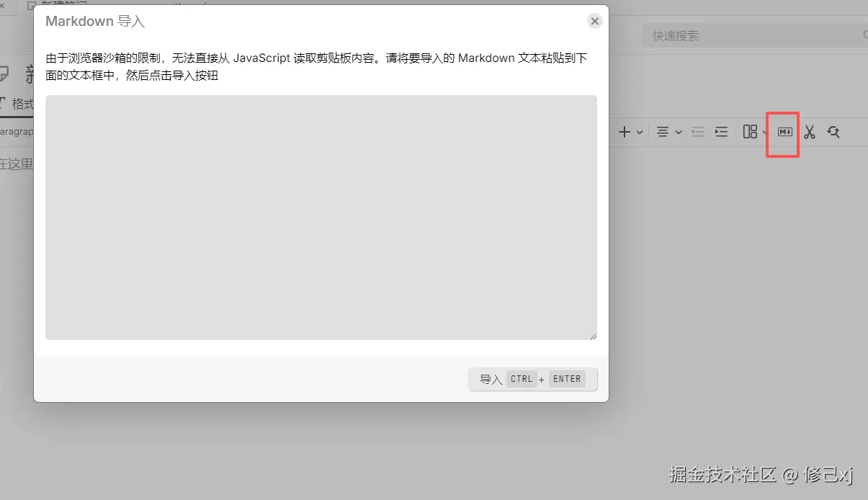868x500 pixels.
Task: Dismiss the Markdown 导入 dialog with X
Action: point(594,21)
